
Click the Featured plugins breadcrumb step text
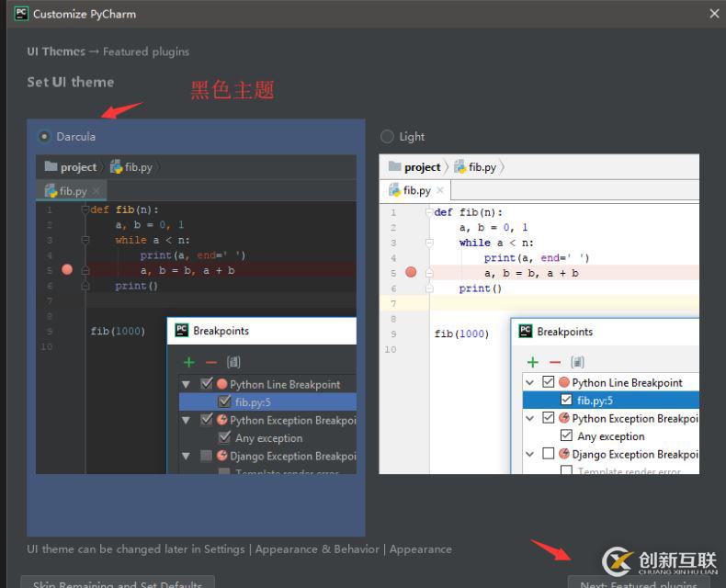pos(146,51)
